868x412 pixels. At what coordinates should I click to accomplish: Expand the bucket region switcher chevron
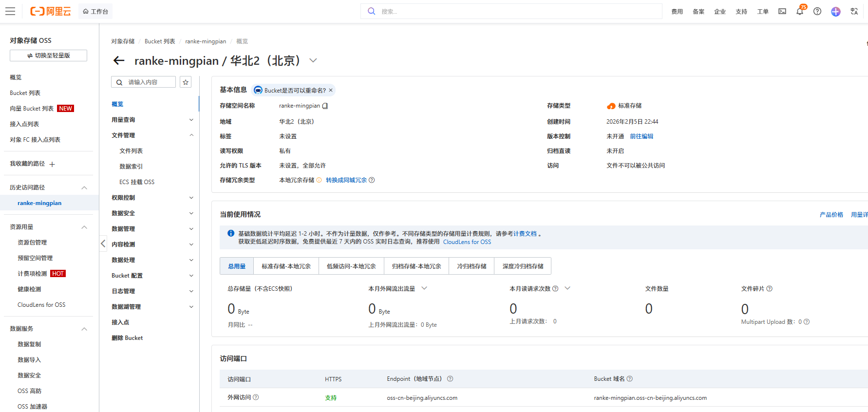[x=313, y=60]
